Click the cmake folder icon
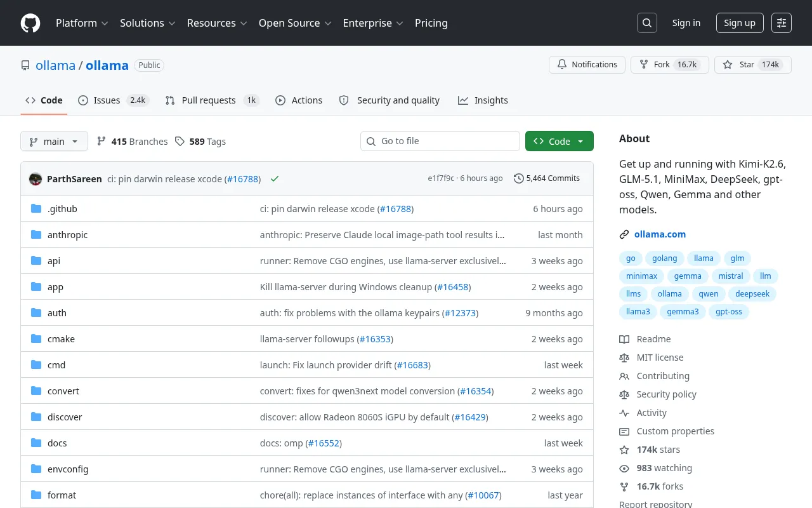The width and height of the screenshot is (812, 508). (x=36, y=339)
